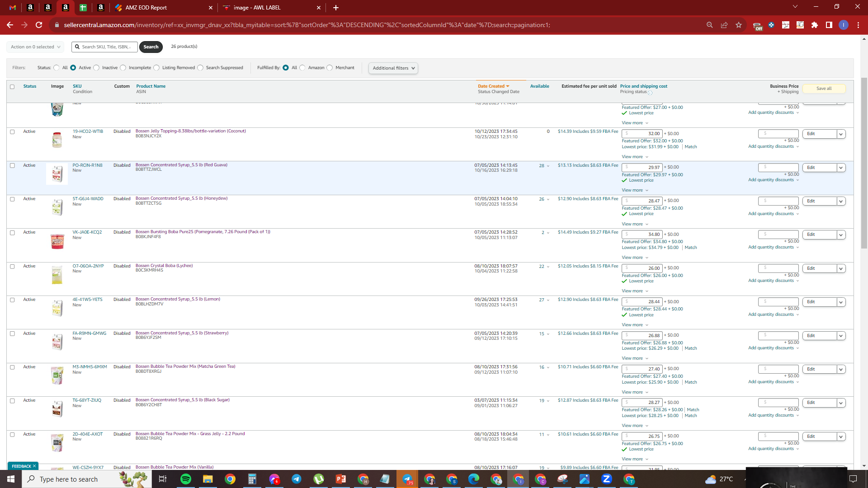Share this page via address bar icon

point(724,25)
